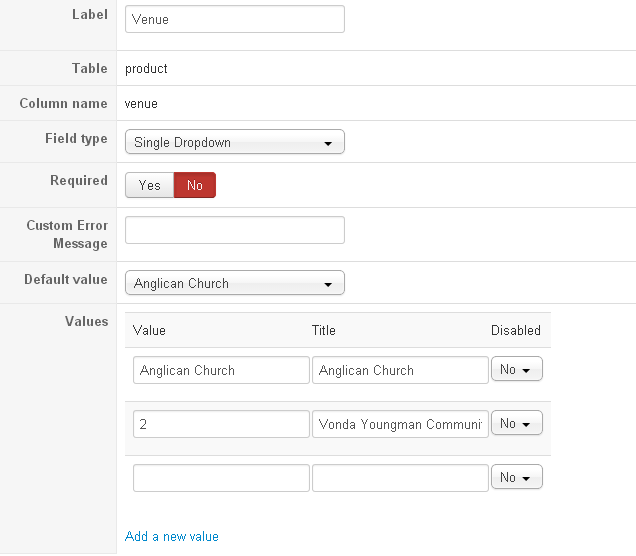The width and height of the screenshot is (636, 556).
Task: Open the Default value Anglican Church dropdown
Action: point(234,283)
